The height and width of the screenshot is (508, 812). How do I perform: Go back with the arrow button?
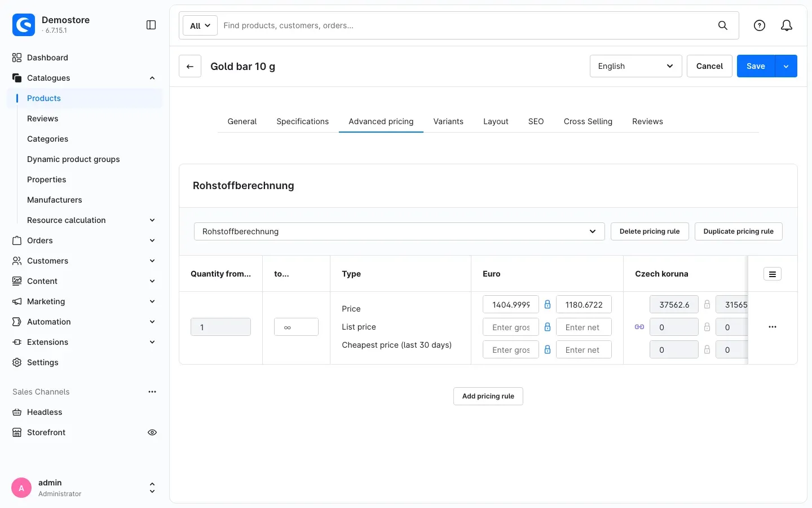(x=190, y=66)
